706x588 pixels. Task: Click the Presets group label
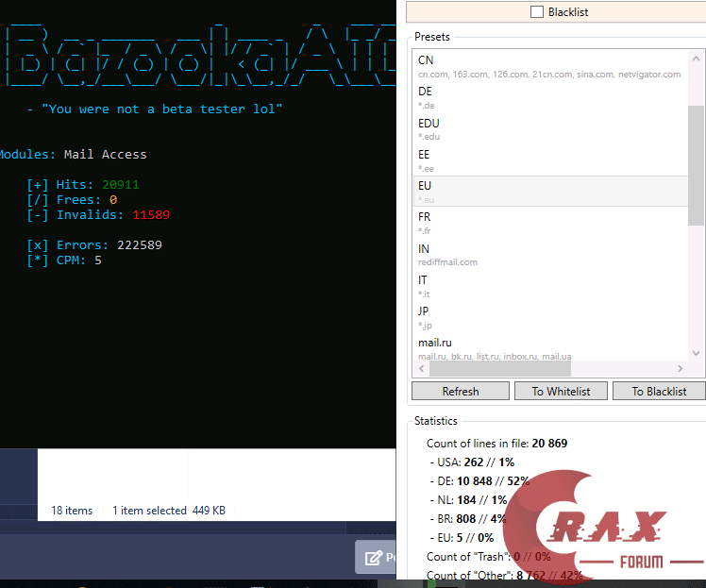pos(431,37)
